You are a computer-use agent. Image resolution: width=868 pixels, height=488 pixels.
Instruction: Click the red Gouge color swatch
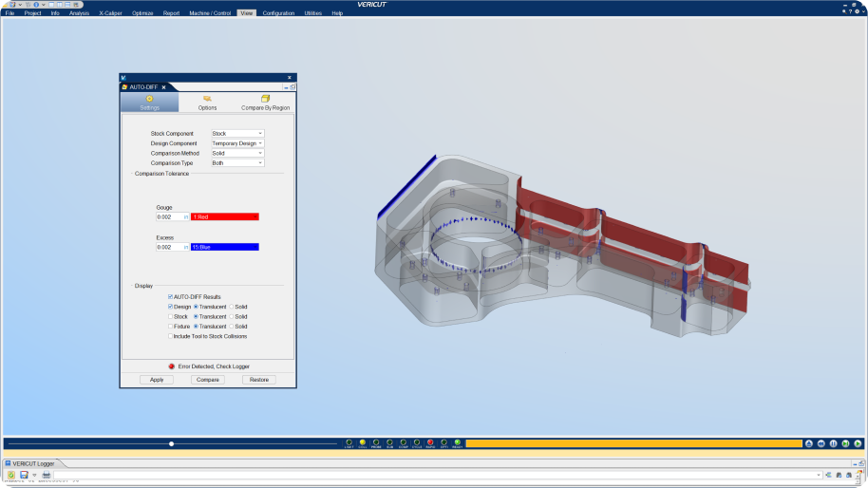pos(224,216)
